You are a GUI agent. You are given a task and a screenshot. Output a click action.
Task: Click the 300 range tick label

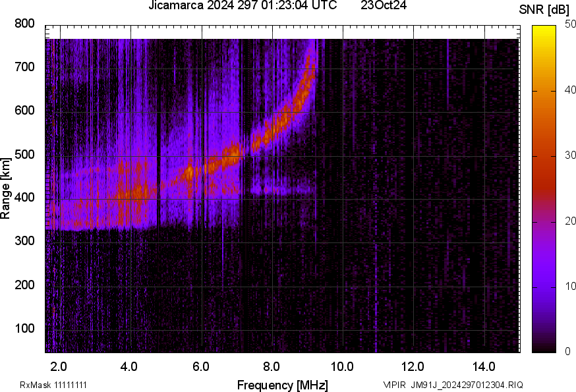coord(24,241)
